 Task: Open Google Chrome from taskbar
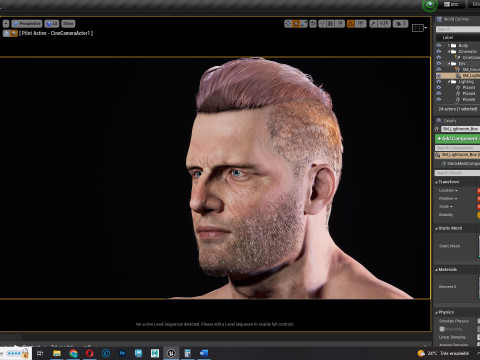pos(73,353)
